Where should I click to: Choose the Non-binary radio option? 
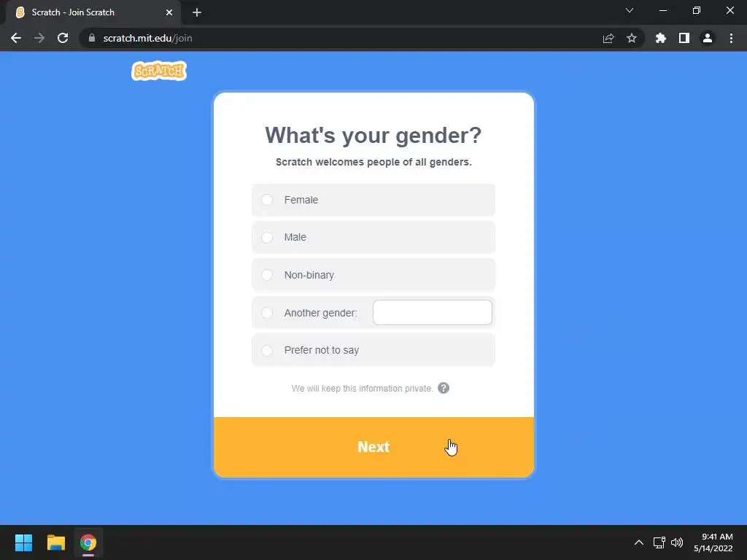(x=267, y=275)
